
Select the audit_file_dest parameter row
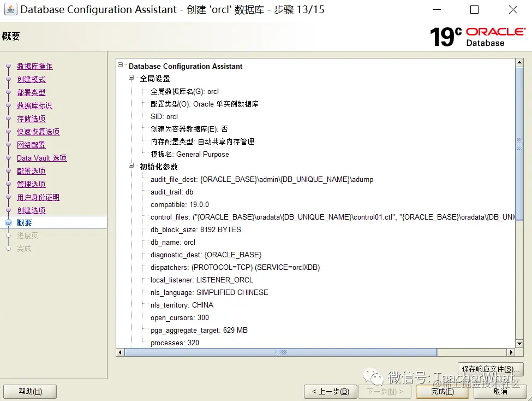(262, 179)
